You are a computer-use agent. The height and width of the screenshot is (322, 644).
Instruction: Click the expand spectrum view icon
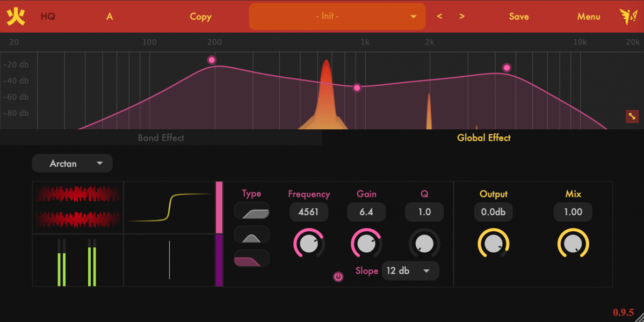pos(632,116)
